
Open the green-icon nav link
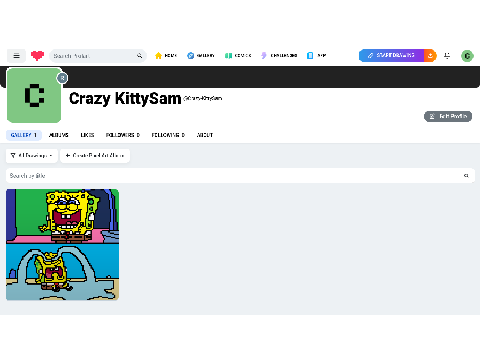coord(238,56)
